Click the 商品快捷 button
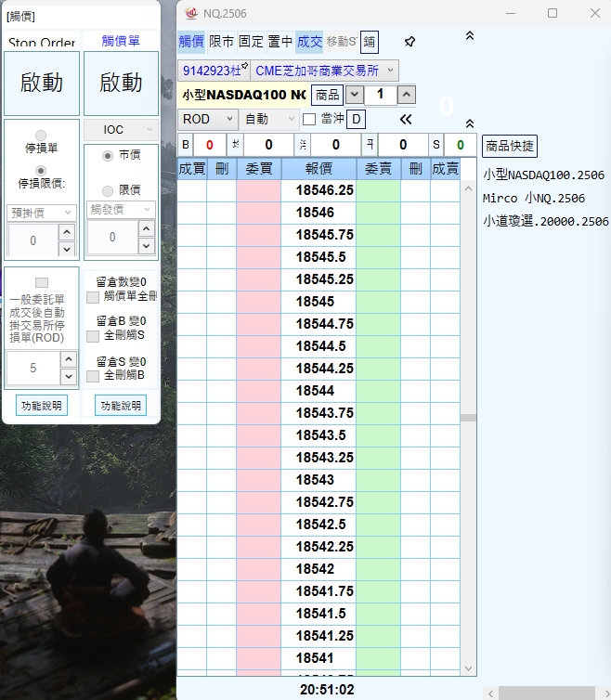611x700 pixels. coord(509,146)
